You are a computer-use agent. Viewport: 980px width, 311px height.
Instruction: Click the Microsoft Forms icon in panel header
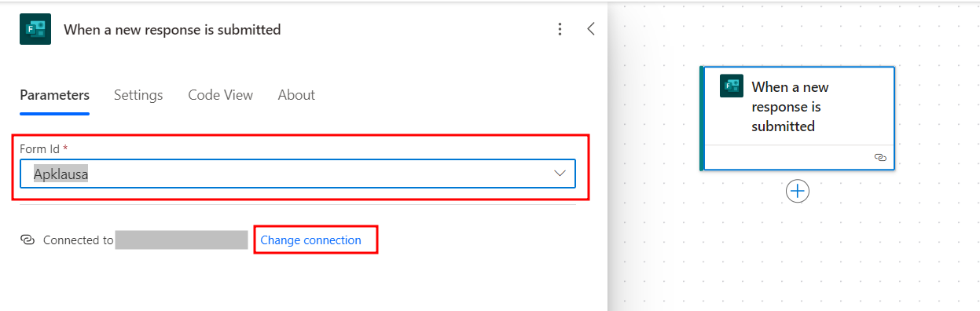(35, 29)
